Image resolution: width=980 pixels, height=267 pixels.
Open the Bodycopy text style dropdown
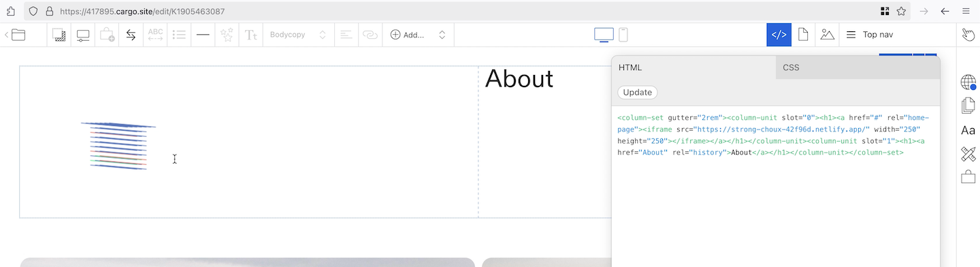click(298, 35)
